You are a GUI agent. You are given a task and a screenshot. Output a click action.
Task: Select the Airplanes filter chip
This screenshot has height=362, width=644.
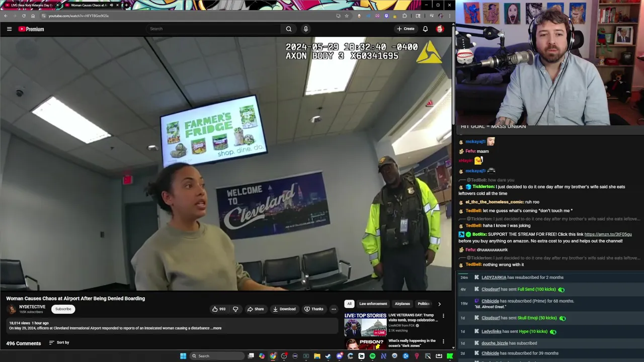coord(402,304)
